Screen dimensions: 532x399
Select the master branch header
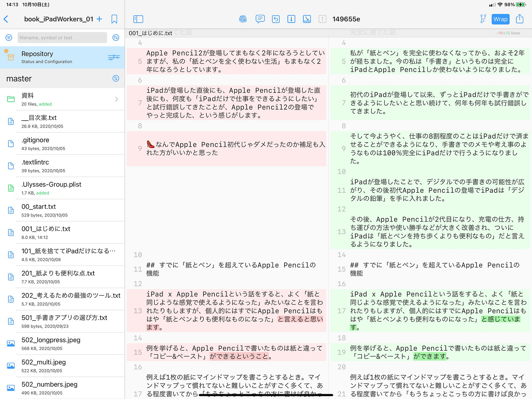pos(62,79)
